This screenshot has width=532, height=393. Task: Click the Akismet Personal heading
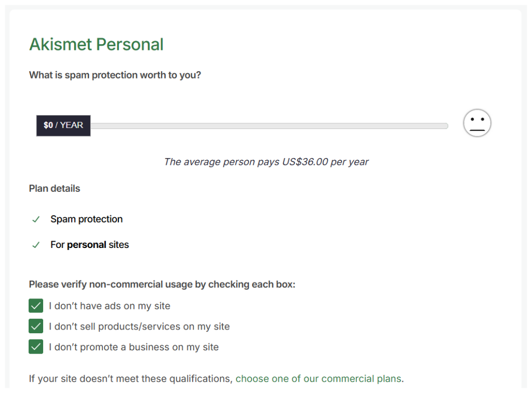coord(96,45)
